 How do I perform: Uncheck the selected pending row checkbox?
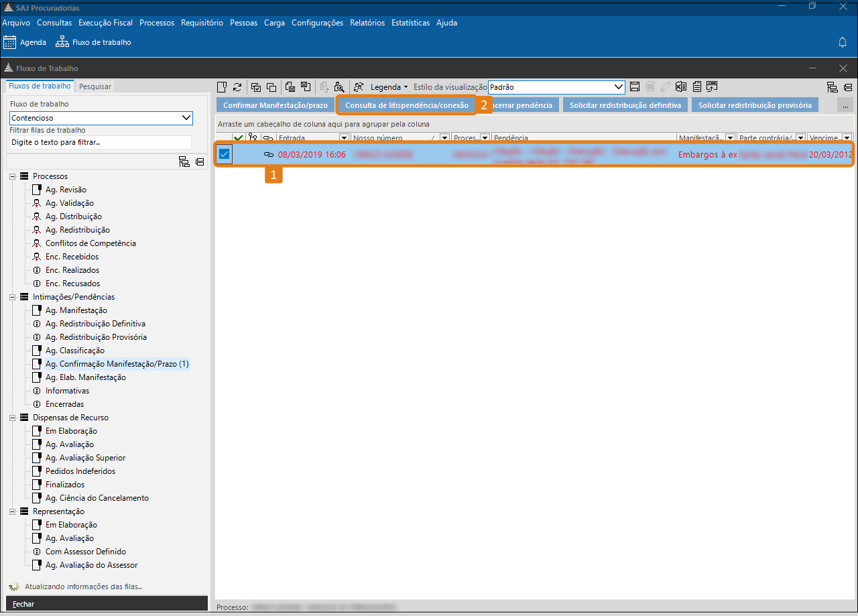click(x=225, y=154)
